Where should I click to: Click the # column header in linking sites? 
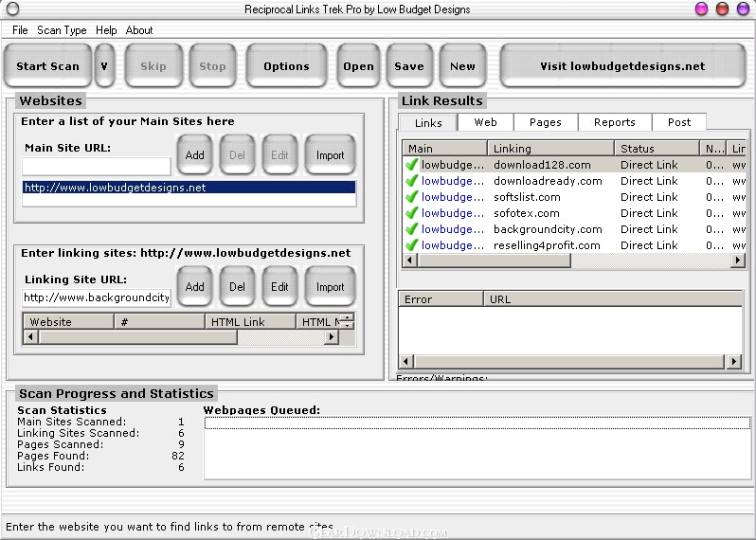pyautogui.click(x=159, y=322)
